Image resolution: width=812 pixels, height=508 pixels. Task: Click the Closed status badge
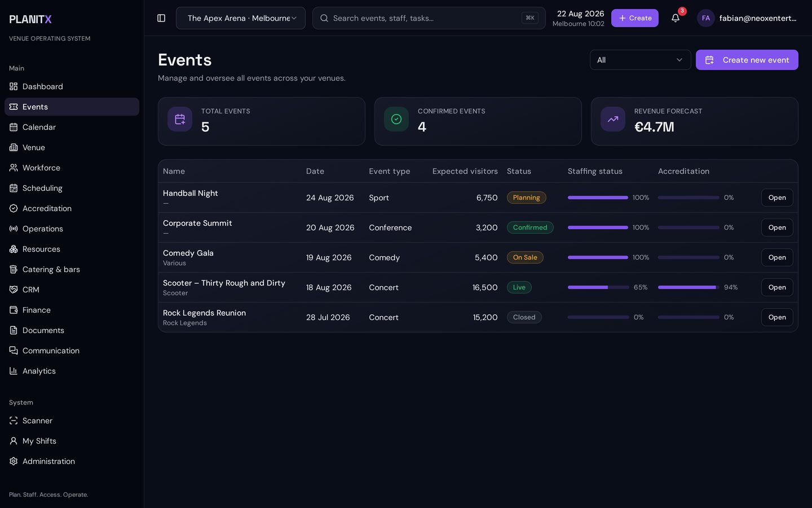pyautogui.click(x=524, y=317)
